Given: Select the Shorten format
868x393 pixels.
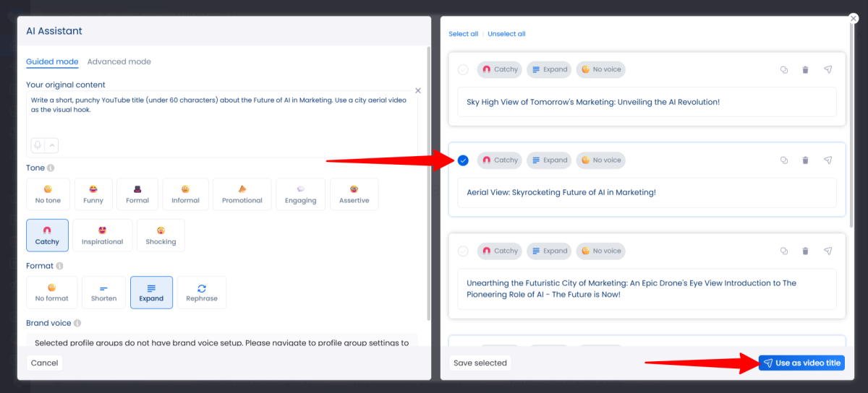Looking at the screenshot, I should [104, 293].
